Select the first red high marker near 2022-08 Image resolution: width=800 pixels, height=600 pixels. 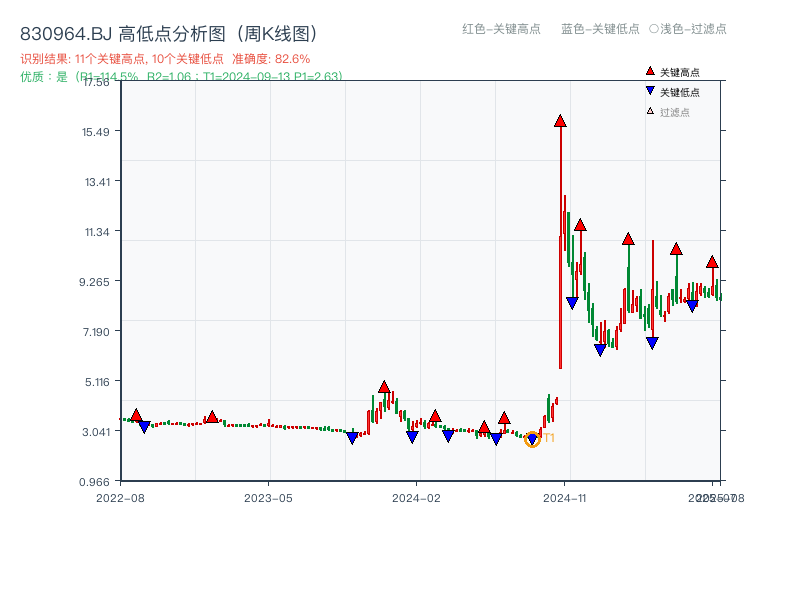point(136,415)
